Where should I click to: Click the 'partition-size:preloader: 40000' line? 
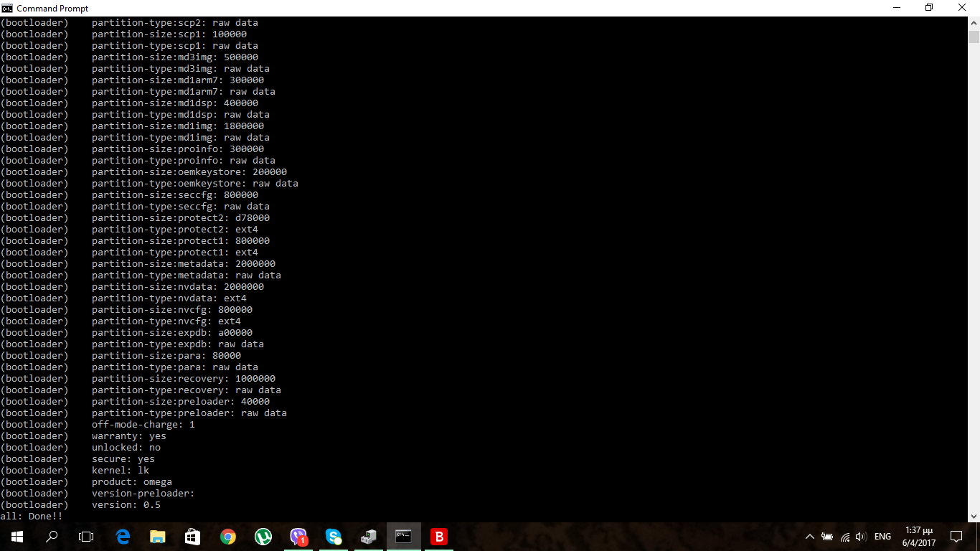(x=181, y=402)
